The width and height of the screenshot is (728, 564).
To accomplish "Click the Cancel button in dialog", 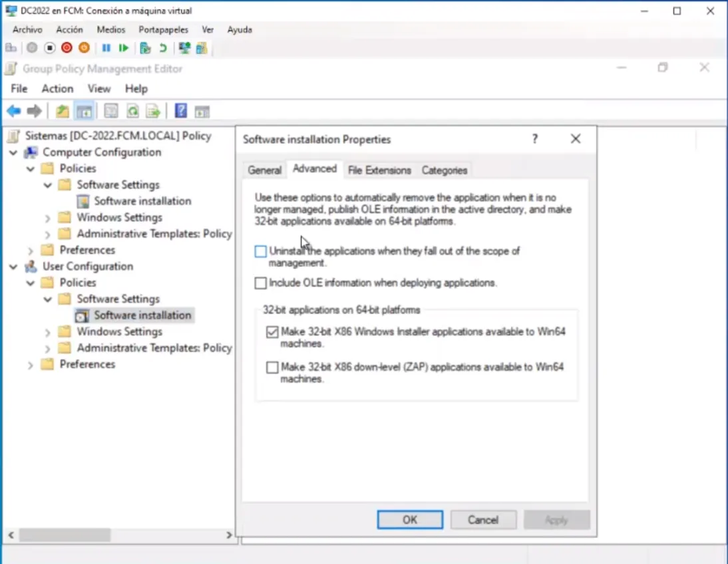I will (x=483, y=519).
